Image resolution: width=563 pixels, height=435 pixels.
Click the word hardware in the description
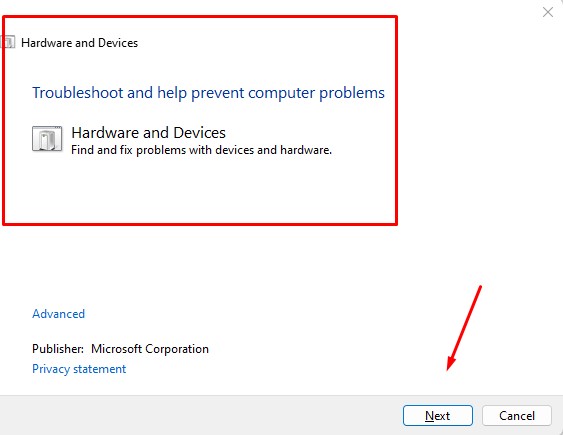(305, 150)
